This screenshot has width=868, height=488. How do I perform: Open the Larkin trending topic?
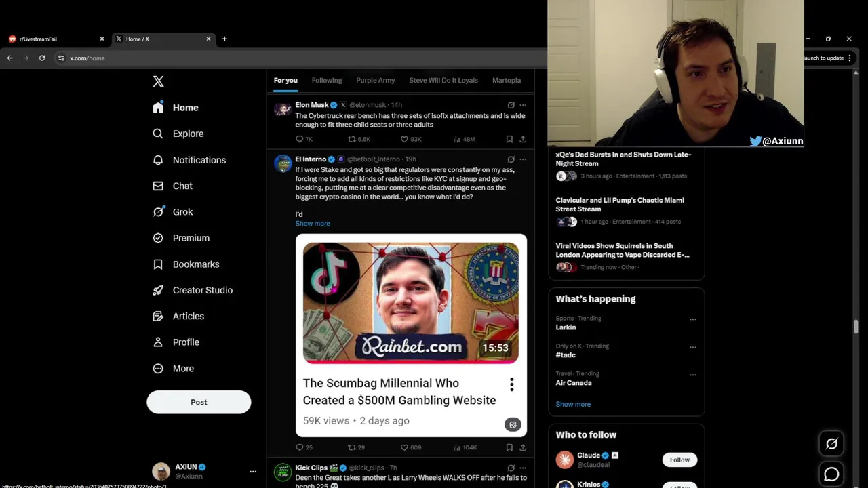coord(566,327)
